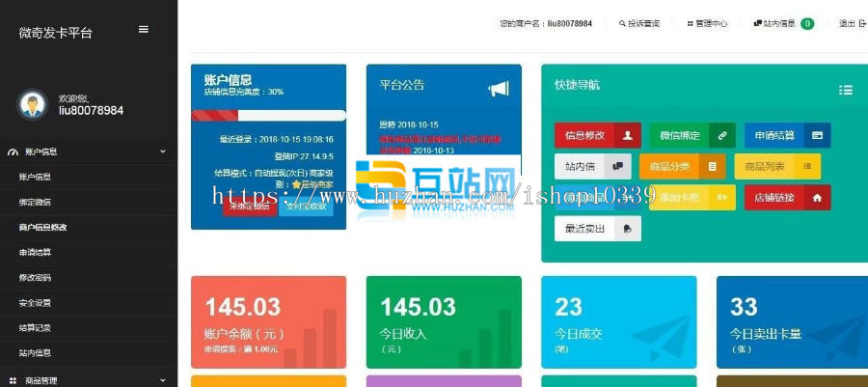
Task: Click the 平台公告 megaphone icon
Action: pyautogui.click(x=499, y=89)
